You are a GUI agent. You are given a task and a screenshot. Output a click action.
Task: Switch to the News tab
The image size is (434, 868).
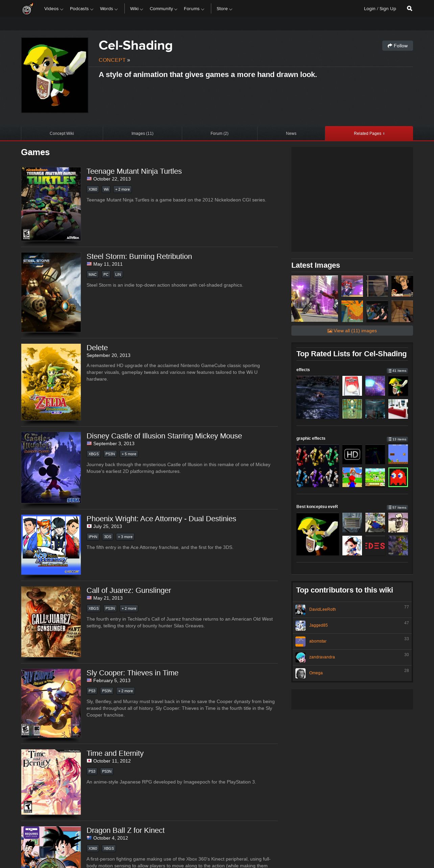[291, 134]
